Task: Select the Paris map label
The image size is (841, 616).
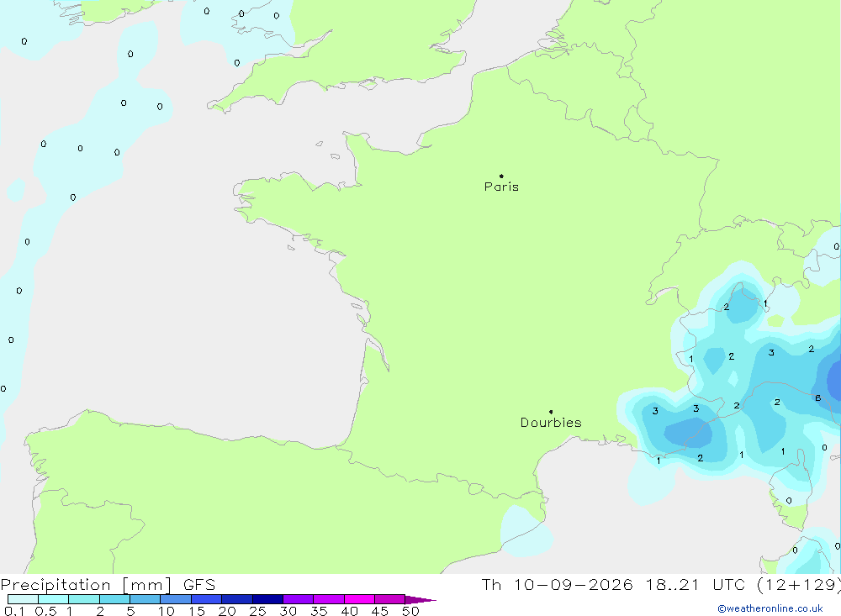Action: 501,187
